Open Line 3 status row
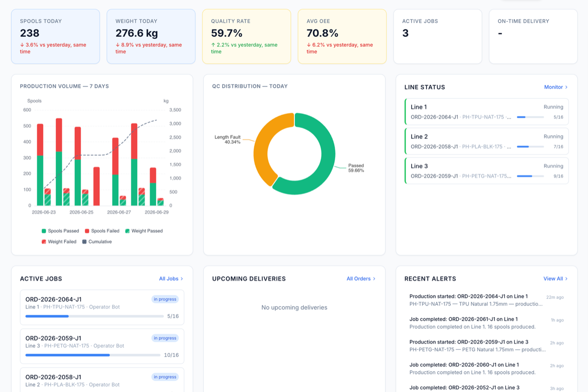The height and width of the screenshot is (392, 588). (x=487, y=171)
